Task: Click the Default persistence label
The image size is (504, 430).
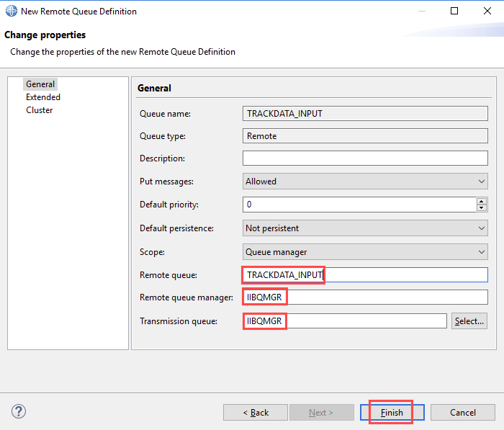Action: [176, 228]
